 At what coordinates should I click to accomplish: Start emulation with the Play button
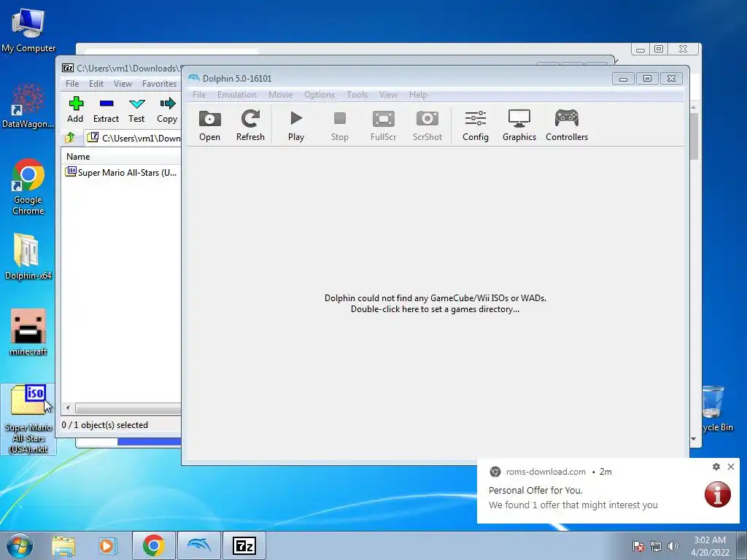296,125
